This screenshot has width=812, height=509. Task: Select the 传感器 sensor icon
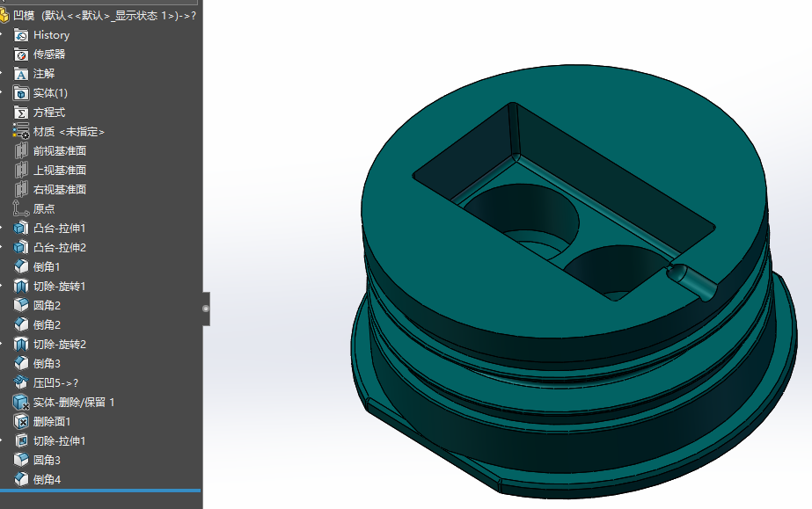click(x=21, y=55)
